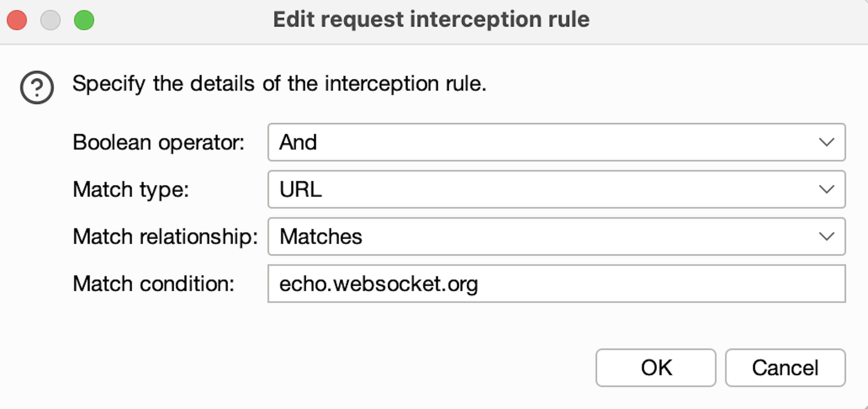Click the 'And' value in operator field
The image size is (868, 409).
coord(298,142)
